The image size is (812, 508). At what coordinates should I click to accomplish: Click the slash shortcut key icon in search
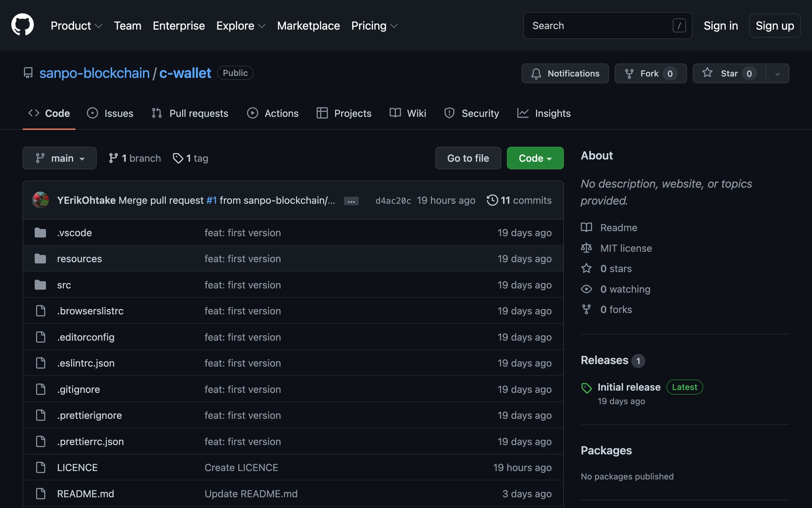pyautogui.click(x=679, y=25)
